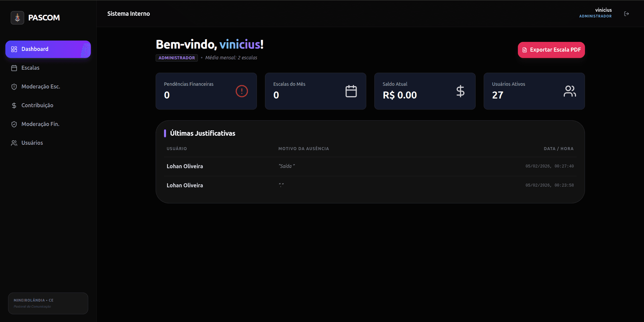644x322 pixels.
Task: Open Moderação Fin. section
Action: [48, 124]
